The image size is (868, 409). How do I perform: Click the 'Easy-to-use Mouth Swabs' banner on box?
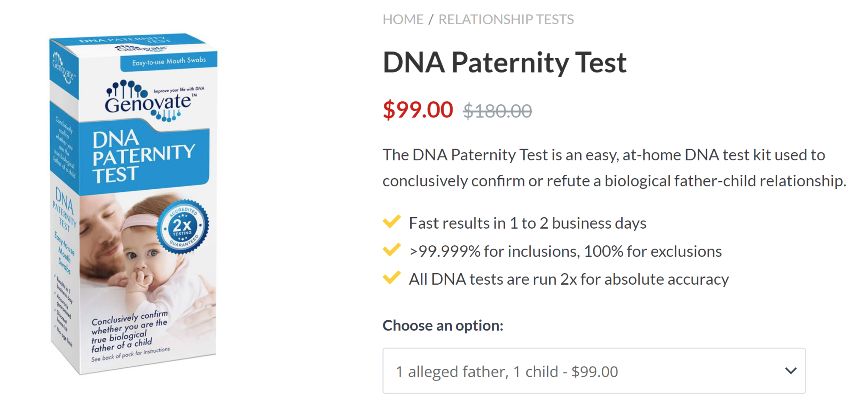pos(169,62)
